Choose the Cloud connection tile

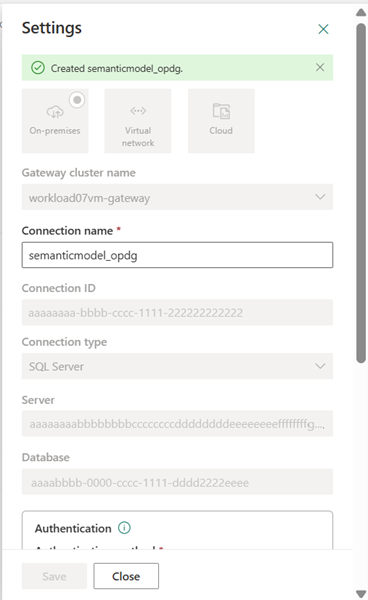[221, 121]
